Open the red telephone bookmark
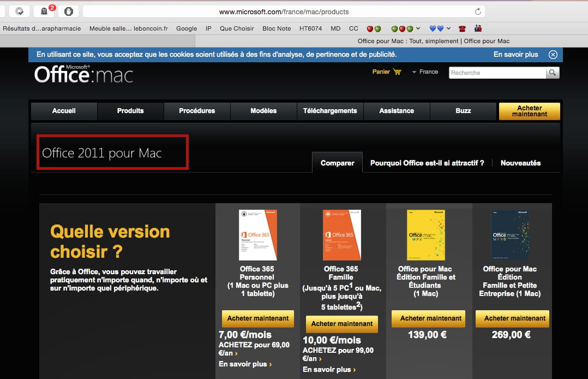Image resolution: width=588 pixels, height=379 pixels. (x=462, y=28)
